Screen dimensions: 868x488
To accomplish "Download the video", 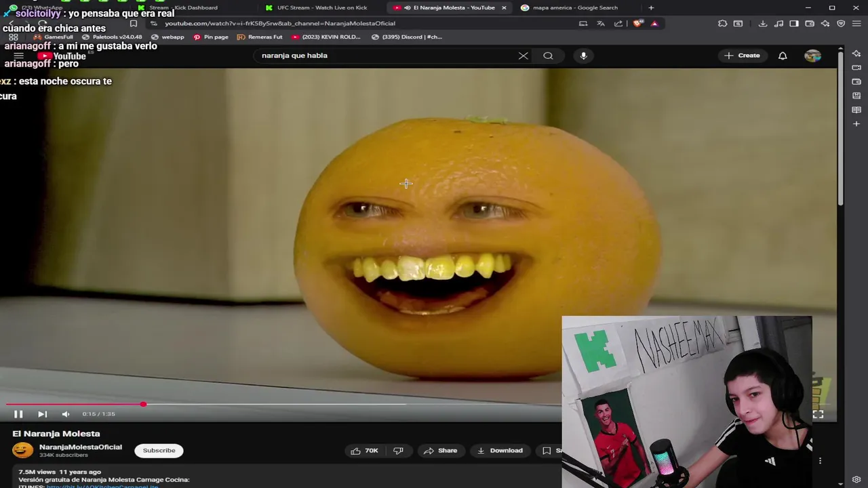I will 500,451.
